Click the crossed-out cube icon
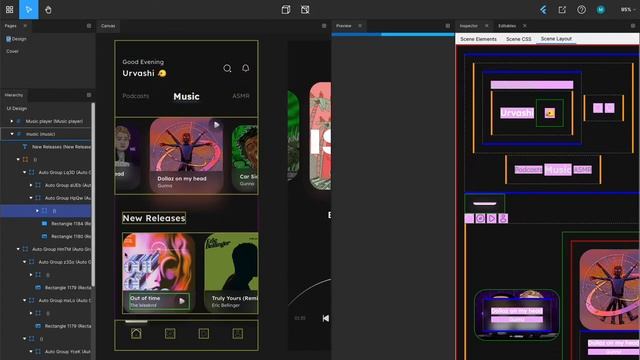Viewport: 640px width, 360px height. coord(305,9)
